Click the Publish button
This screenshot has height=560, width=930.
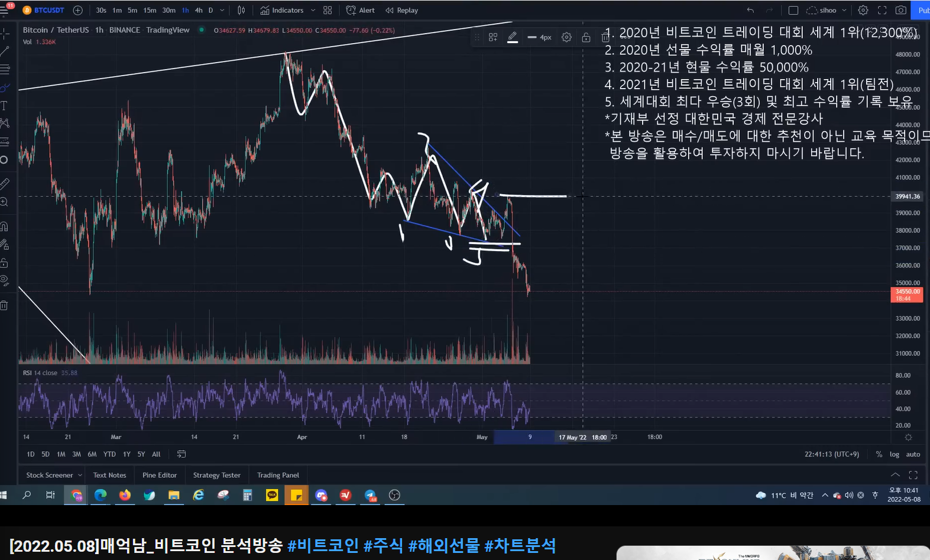pyautogui.click(x=922, y=10)
